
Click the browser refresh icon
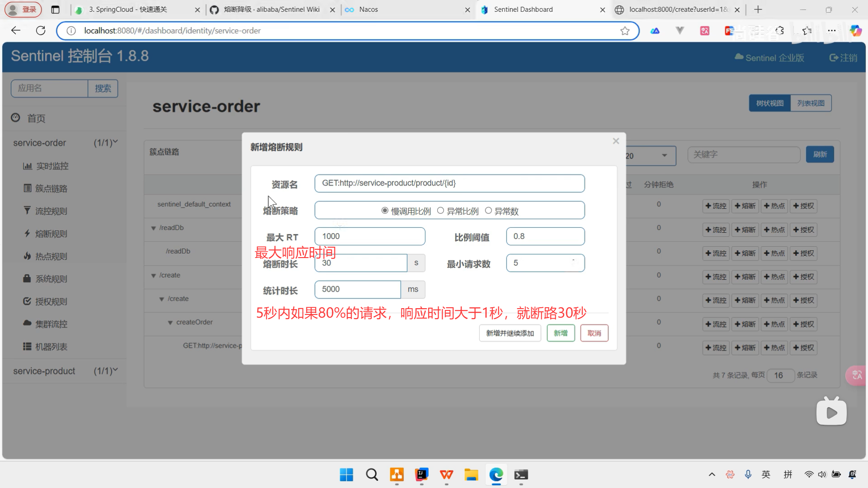(41, 31)
